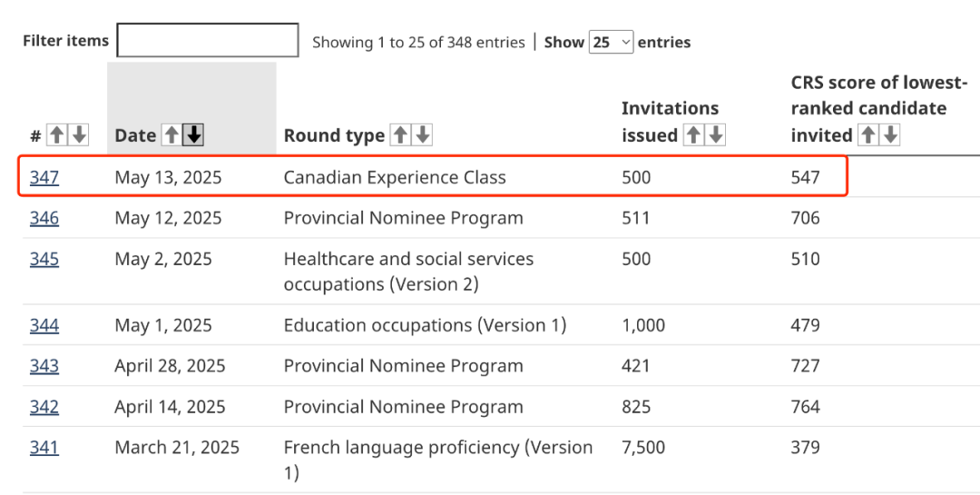Sort Round type ascending arrow

pyautogui.click(x=400, y=135)
